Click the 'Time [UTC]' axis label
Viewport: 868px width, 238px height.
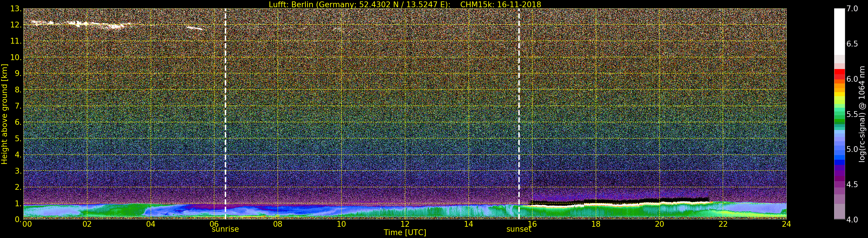coord(405,233)
